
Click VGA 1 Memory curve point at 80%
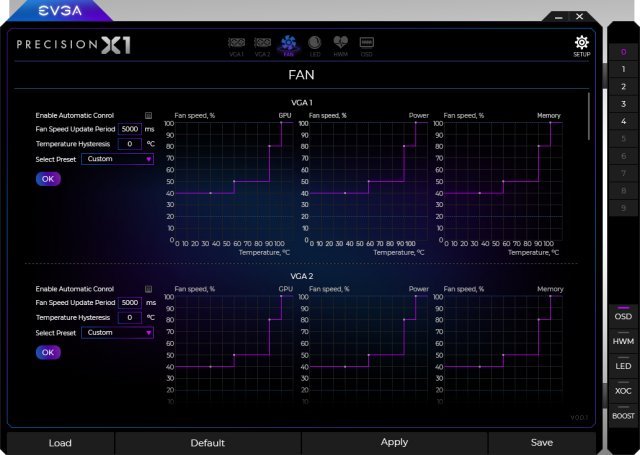point(538,146)
